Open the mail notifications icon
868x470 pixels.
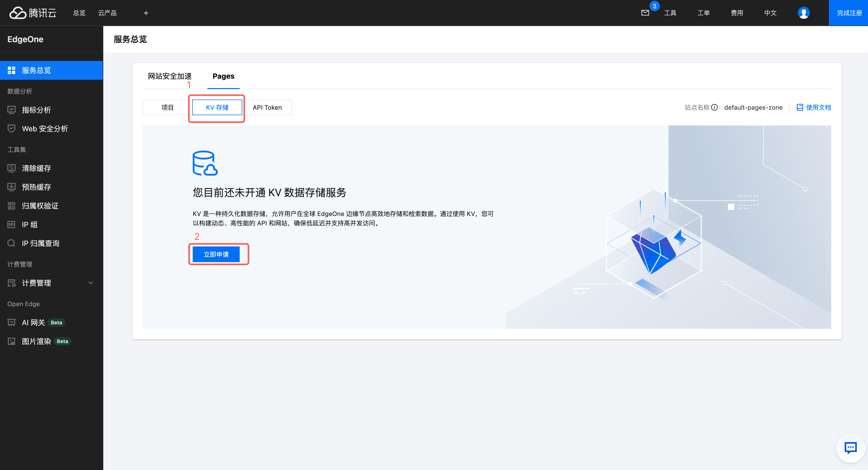coord(645,13)
